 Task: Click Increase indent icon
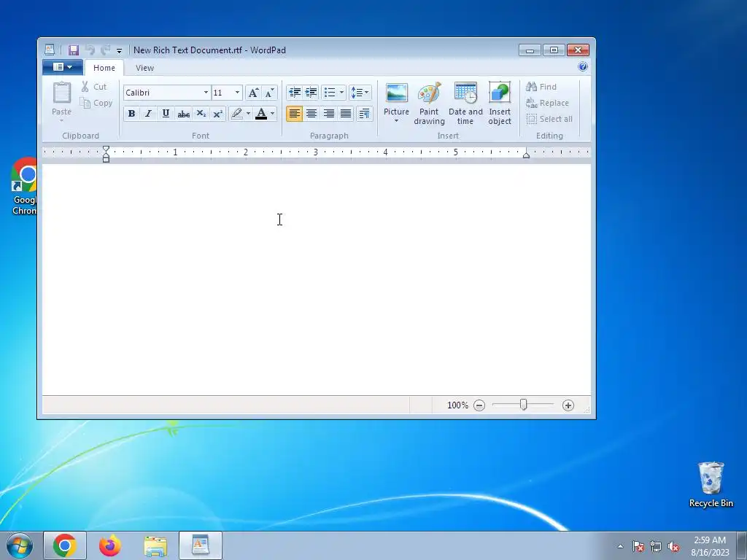(311, 93)
